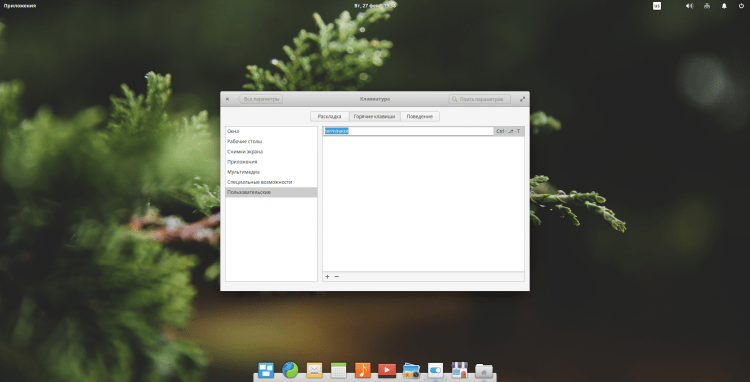The width and height of the screenshot is (750, 382).
Task: Open the sound volume indicator
Action: coord(689,6)
